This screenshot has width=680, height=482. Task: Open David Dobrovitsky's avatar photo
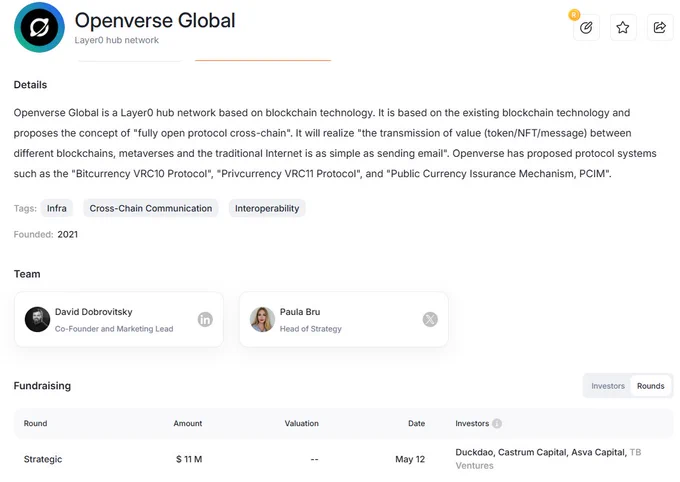tap(37, 319)
